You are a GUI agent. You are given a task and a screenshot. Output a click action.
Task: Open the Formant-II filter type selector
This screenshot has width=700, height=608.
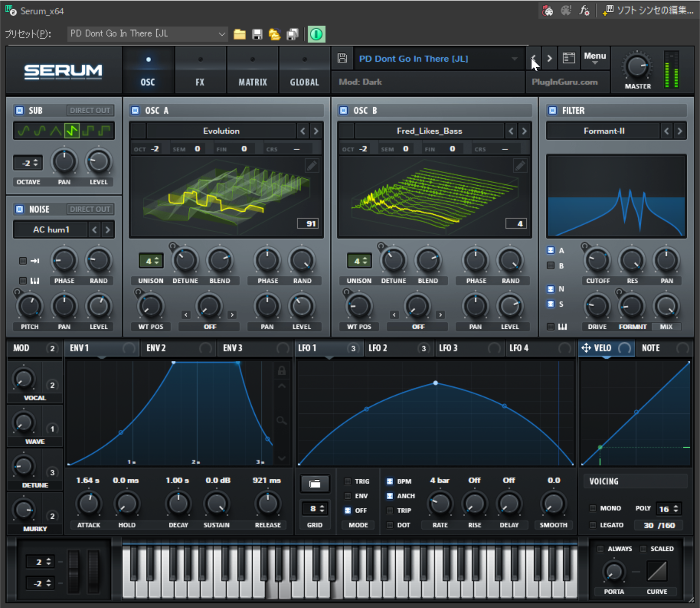pos(604,131)
